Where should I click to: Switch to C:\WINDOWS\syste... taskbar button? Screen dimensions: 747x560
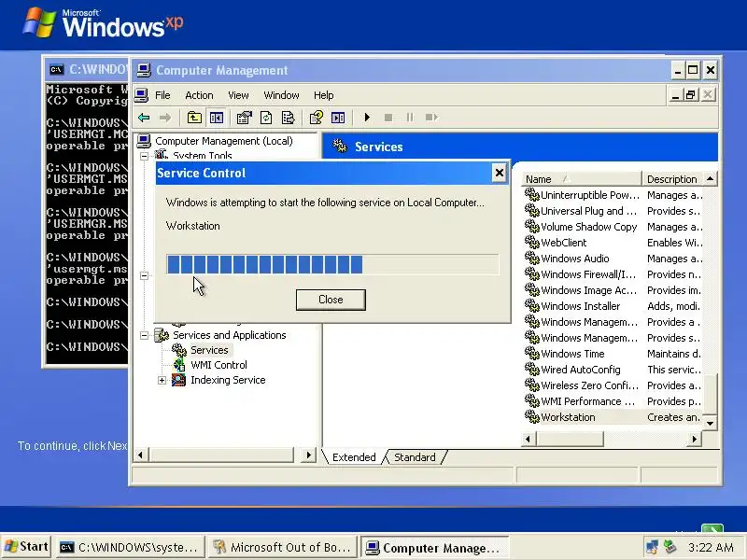tap(130, 547)
